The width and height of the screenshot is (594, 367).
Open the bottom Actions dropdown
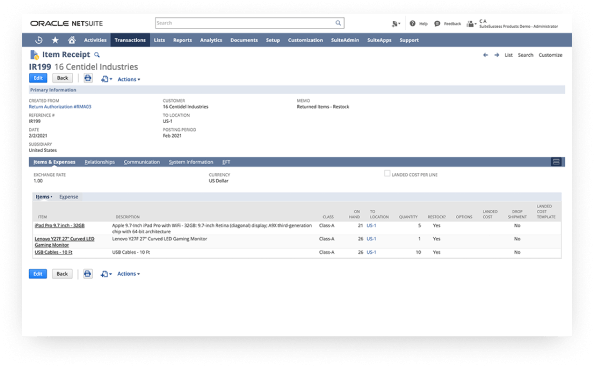[128, 274]
